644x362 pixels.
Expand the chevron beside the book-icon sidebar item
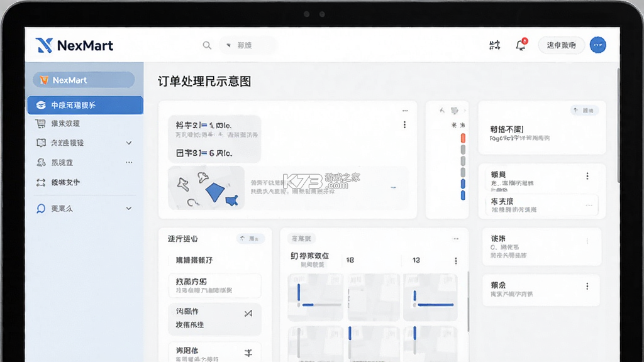(129, 143)
